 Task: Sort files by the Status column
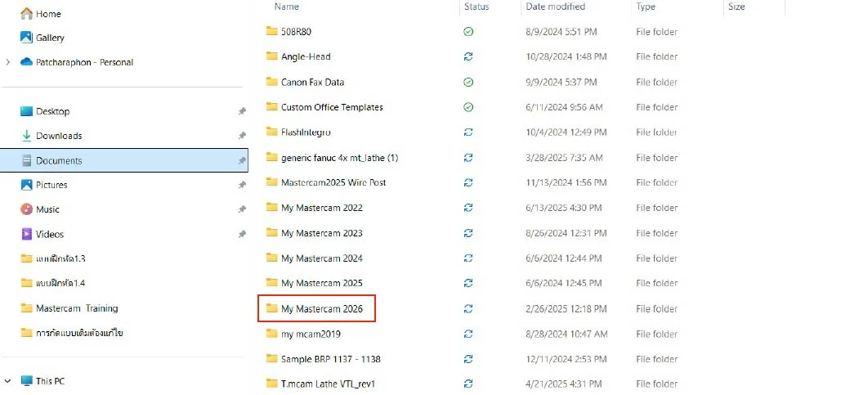coord(477,7)
